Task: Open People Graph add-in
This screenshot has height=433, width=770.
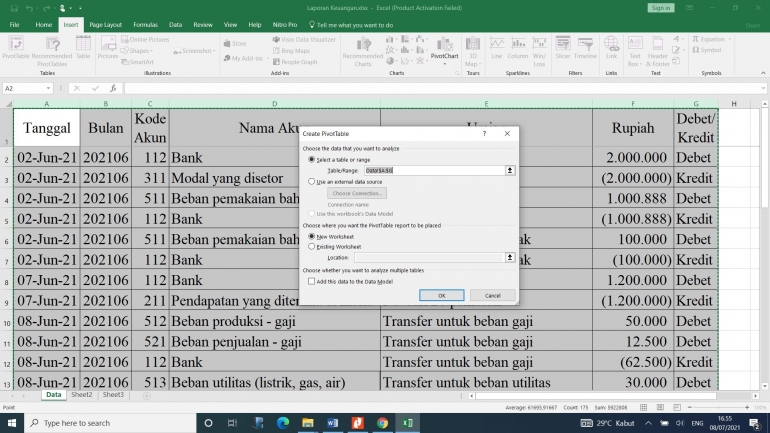Action: [x=295, y=62]
